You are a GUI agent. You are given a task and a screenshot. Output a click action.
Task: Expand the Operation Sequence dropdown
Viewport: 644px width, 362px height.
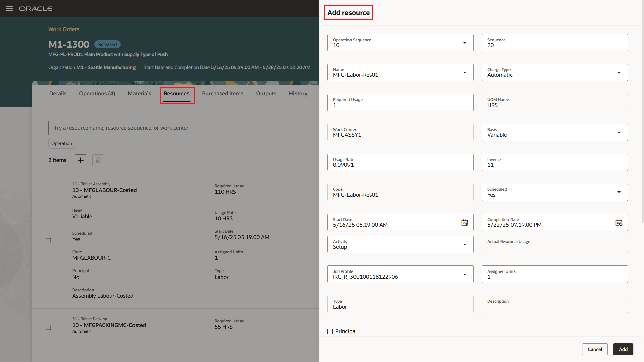tap(465, 43)
